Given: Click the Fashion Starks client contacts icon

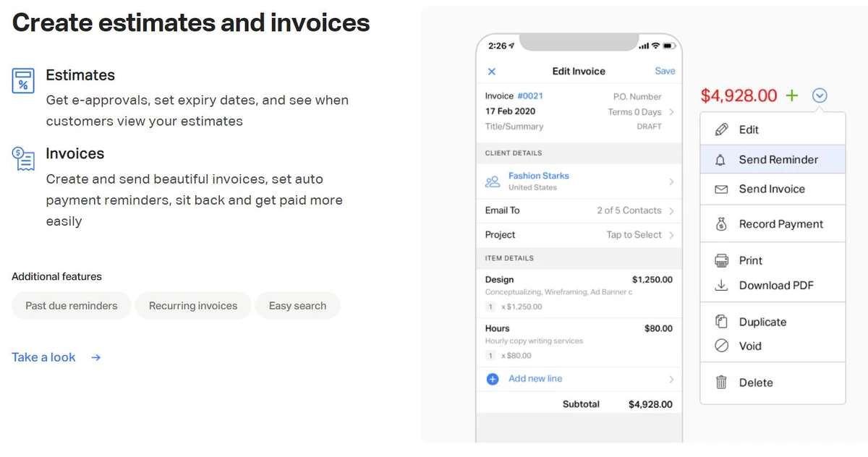Looking at the screenshot, I should tap(493, 181).
